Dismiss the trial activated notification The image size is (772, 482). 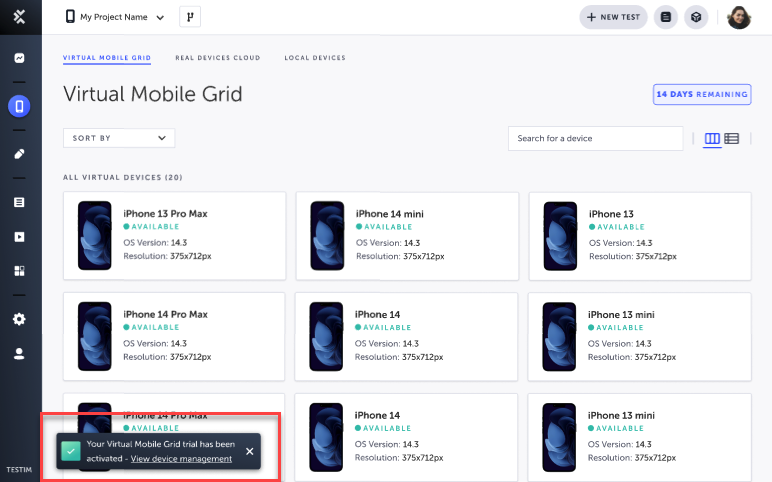click(250, 451)
